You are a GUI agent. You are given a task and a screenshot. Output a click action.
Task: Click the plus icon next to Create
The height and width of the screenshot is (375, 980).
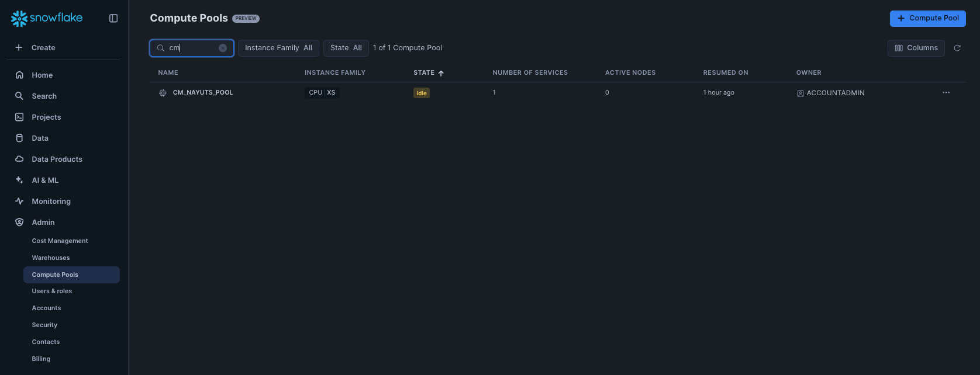point(19,47)
